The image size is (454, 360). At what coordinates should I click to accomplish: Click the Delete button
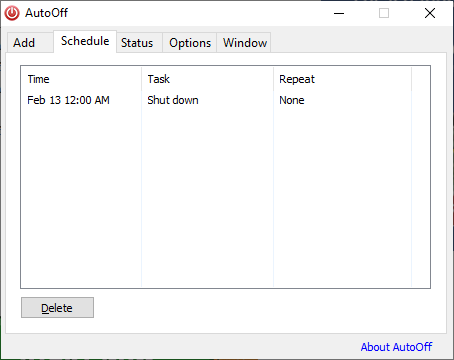57,308
